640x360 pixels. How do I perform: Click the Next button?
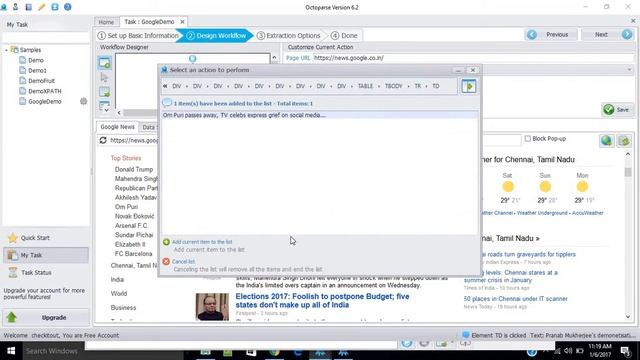607,35
